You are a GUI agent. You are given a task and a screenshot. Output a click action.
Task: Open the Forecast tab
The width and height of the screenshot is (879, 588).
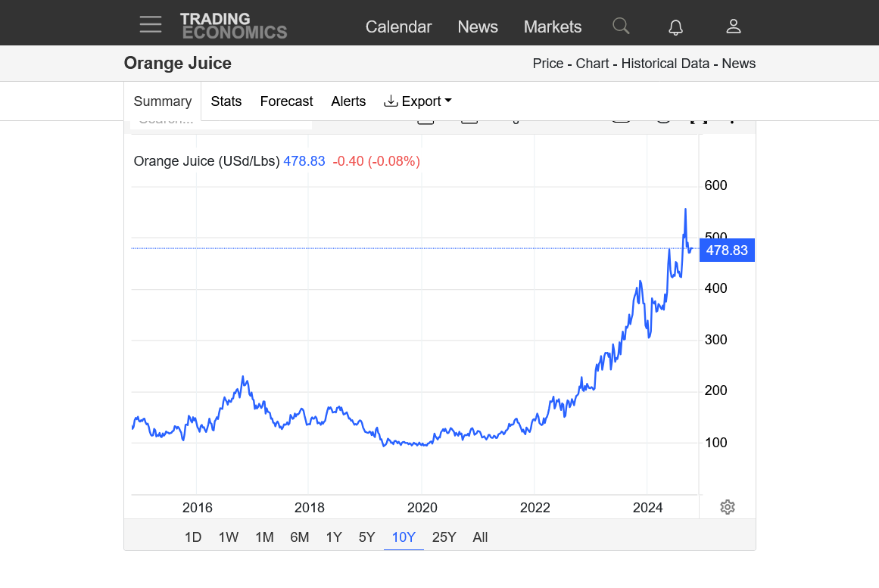pyautogui.click(x=286, y=101)
